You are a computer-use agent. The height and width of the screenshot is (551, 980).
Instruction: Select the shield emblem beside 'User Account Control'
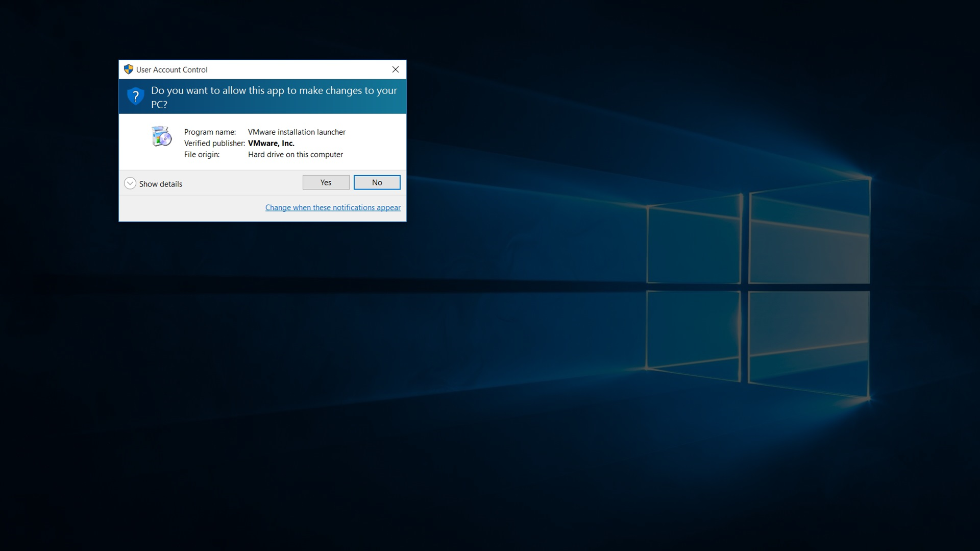[x=128, y=69]
